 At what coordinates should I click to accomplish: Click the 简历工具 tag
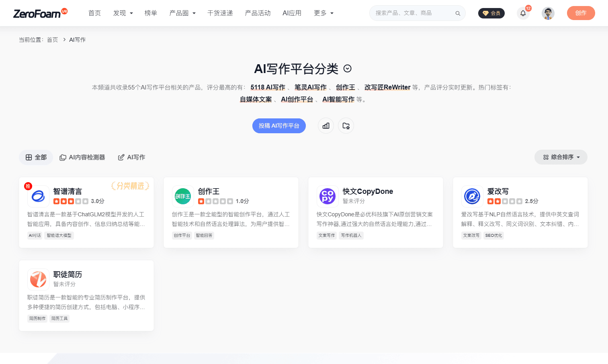coord(59,319)
